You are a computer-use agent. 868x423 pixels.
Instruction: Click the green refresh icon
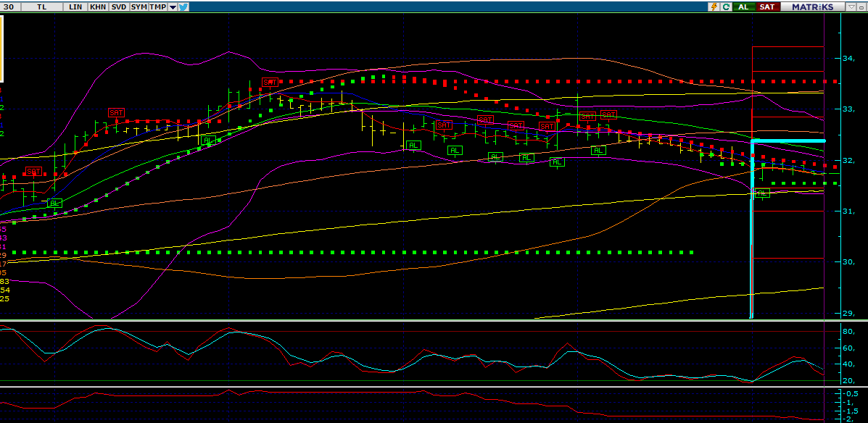725,7
